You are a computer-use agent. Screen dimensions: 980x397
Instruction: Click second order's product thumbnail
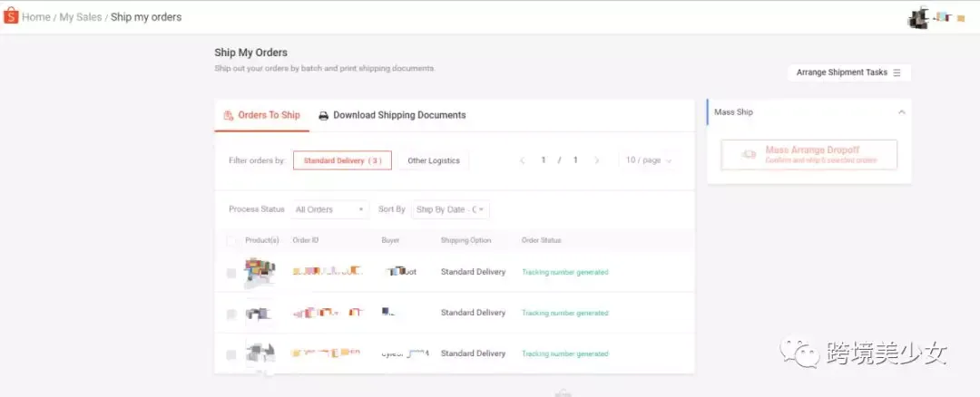pos(260,313)
